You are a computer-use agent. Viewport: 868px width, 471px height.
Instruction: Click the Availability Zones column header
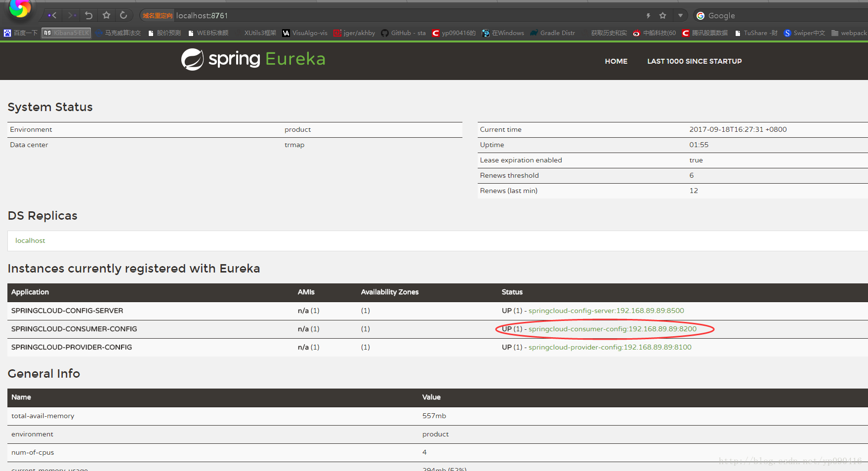[x=390, y=292]
